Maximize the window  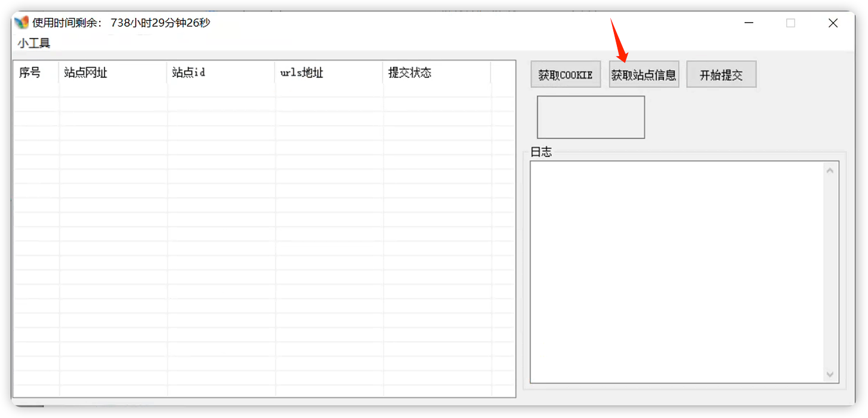[790, 23]
